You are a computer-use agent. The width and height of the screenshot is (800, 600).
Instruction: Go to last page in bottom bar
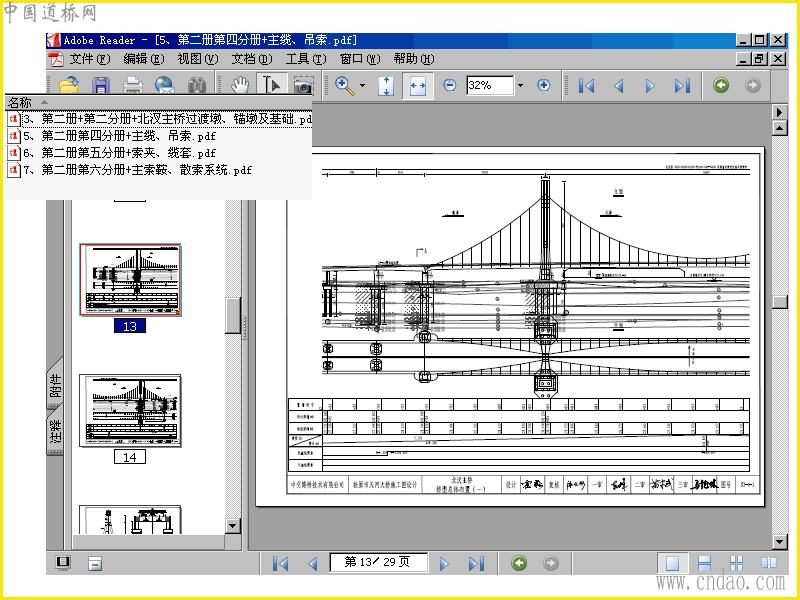[476, 563]
